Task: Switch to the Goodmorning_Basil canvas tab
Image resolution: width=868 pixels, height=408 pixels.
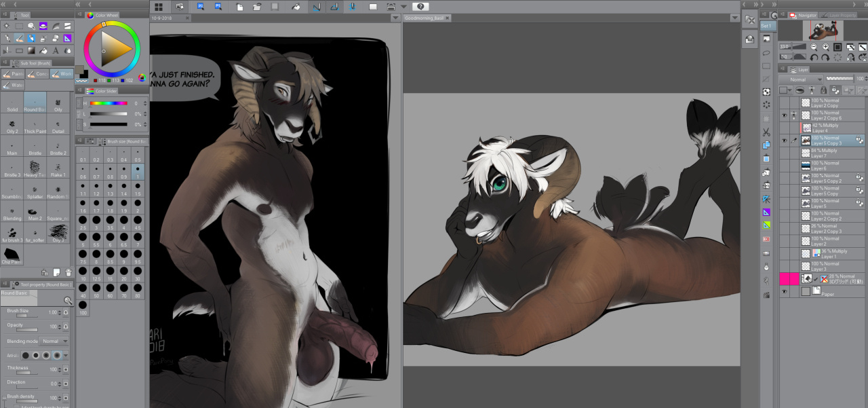Action: click(x=428, y=18)
